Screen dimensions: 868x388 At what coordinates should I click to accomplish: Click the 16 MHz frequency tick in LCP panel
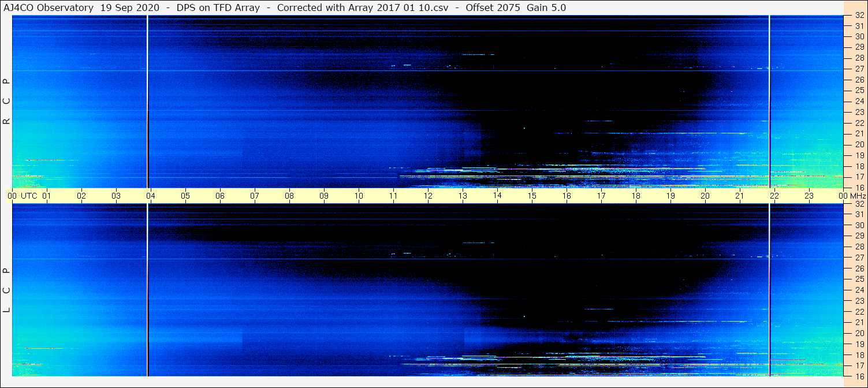pyautogui.click(x=859, y=376)
